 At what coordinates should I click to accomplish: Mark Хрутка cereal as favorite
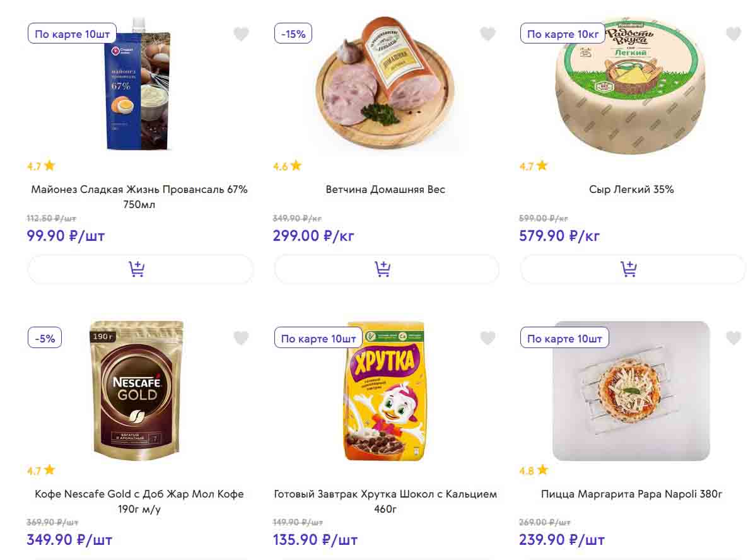pyautogui.click(x=487, y=339)
